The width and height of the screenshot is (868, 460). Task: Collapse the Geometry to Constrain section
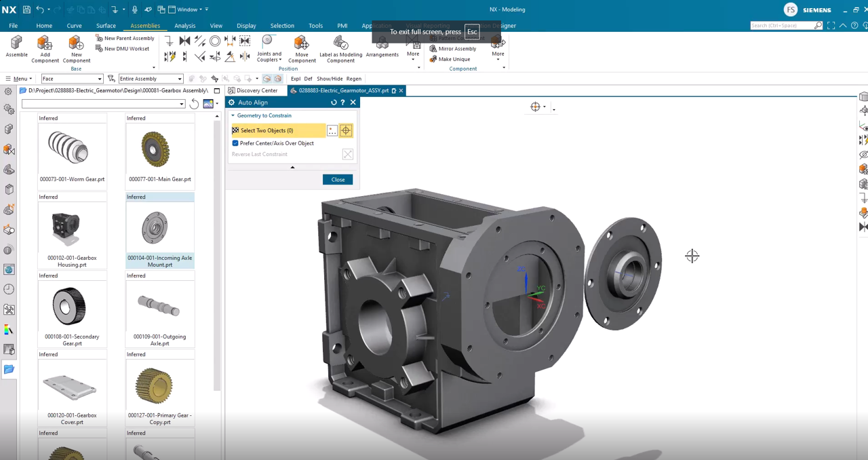pos(233,115)
